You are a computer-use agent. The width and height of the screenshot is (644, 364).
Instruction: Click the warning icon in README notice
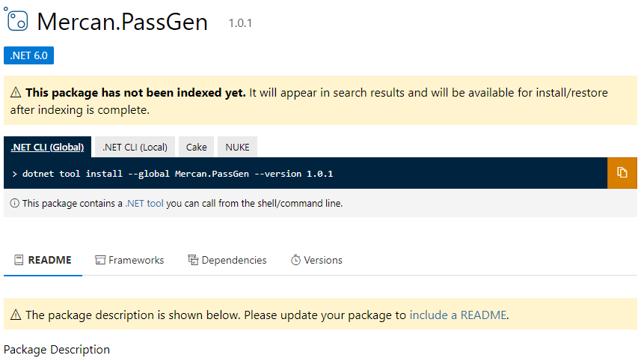tap(16, 315)
